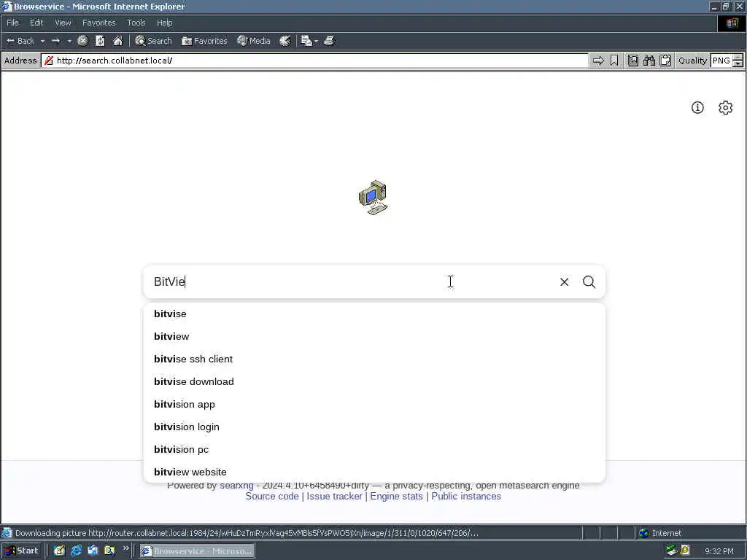
Task: Launch first quick launch icon beside Start
Action: pyautogui.click(x=59, y=551)
